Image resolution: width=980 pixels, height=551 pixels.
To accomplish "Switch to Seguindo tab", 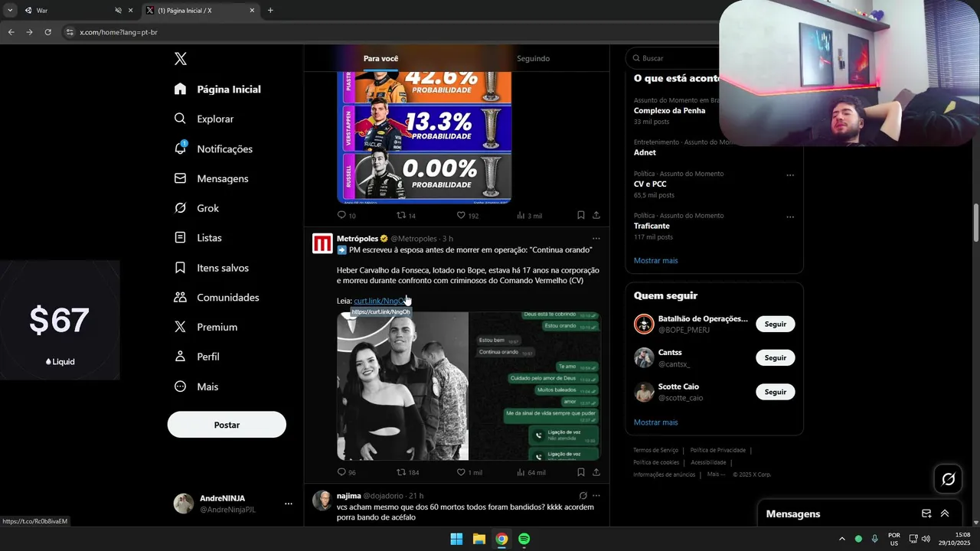I will click(x=533, y=59).
